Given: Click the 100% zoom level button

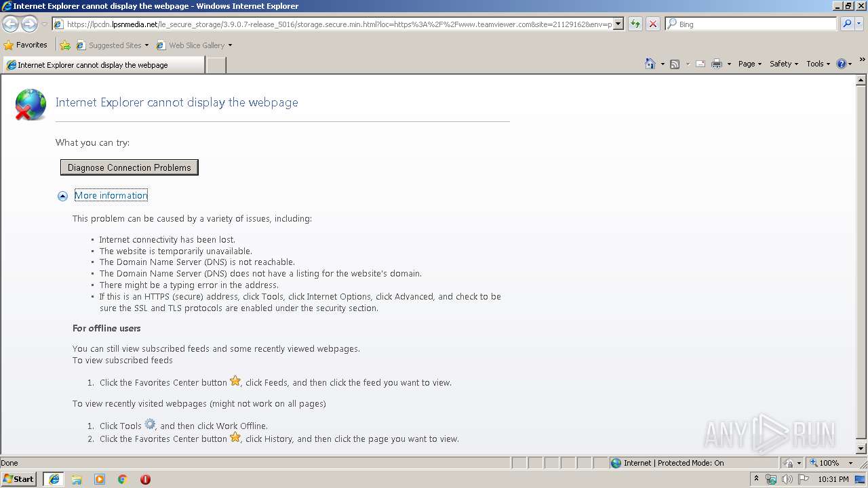Looking at the screenshot, I should 824,463.
